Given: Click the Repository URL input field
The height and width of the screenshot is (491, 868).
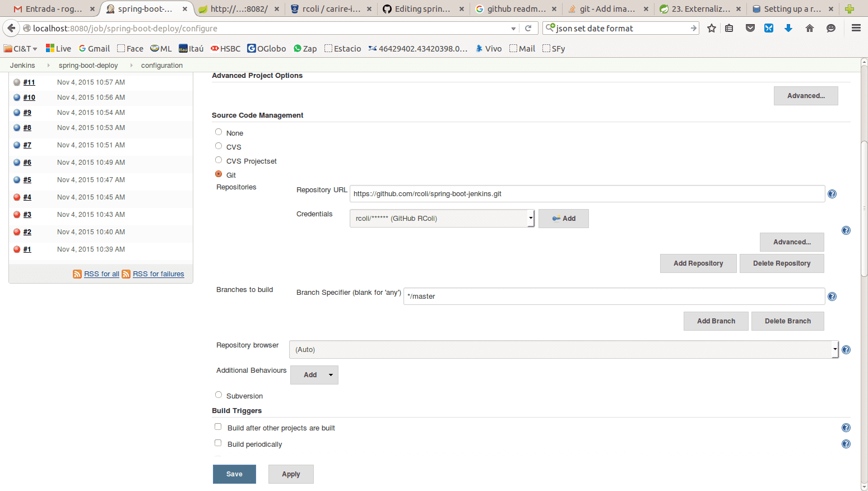Looking at the screenshot, I should (587, 194).
